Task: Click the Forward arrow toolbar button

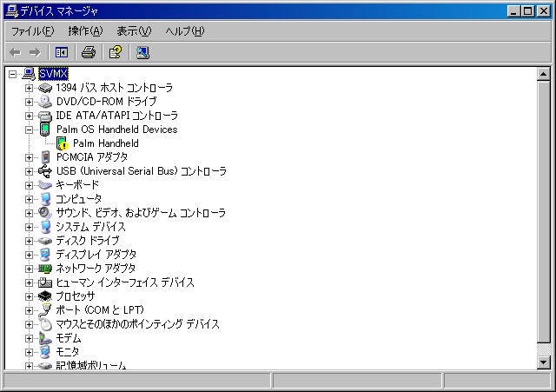Action: point(35,52)
